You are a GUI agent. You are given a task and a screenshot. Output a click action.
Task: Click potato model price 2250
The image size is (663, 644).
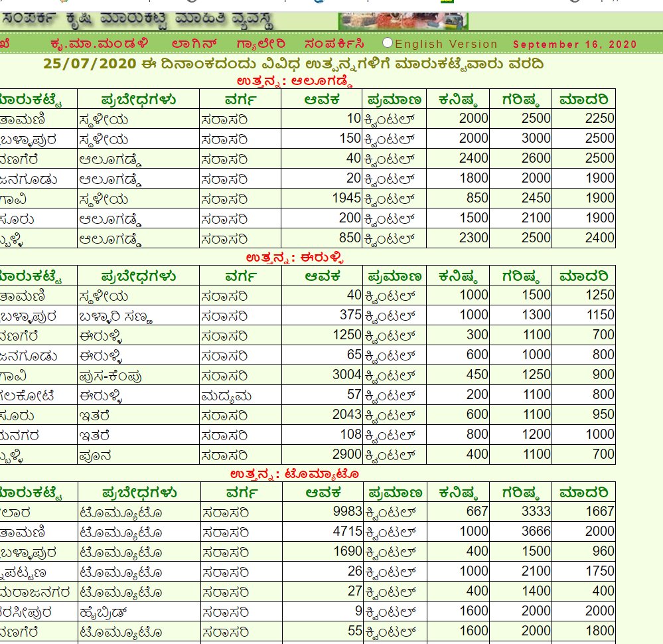coord(599,118)
